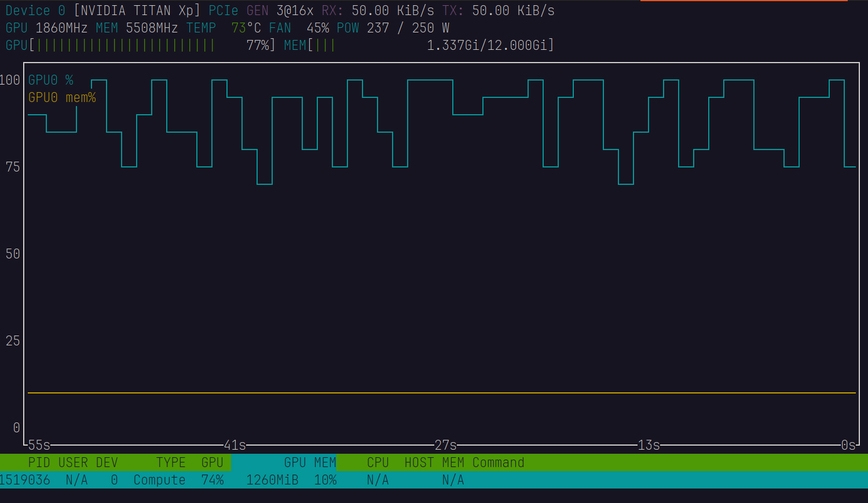Click the NVIDIA TITAN Xp device name
Image resolution: width=868 pixels, height=503 pixels.
(x=137, y=10)
